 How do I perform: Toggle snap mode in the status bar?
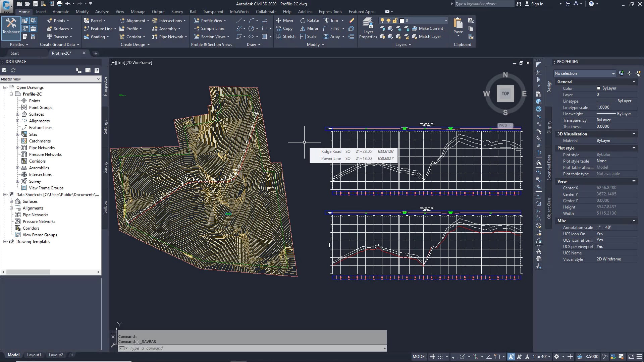pos(440,356)
